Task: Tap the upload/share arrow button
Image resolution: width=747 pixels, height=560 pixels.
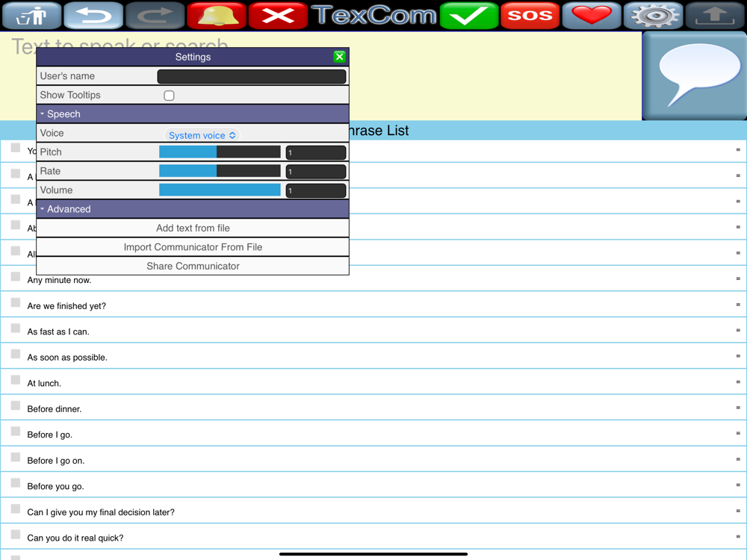Action: [715, 16]
